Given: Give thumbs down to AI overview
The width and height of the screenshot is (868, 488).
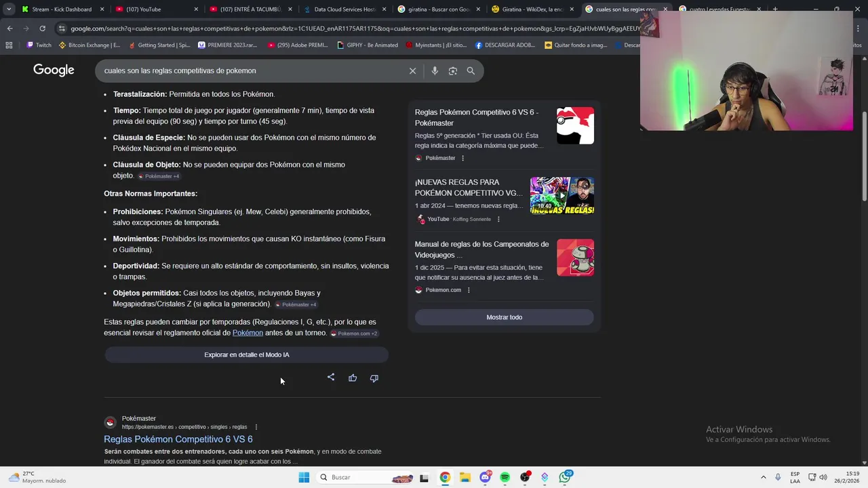Looking at the screenshot, I should (x=374, y=378).
